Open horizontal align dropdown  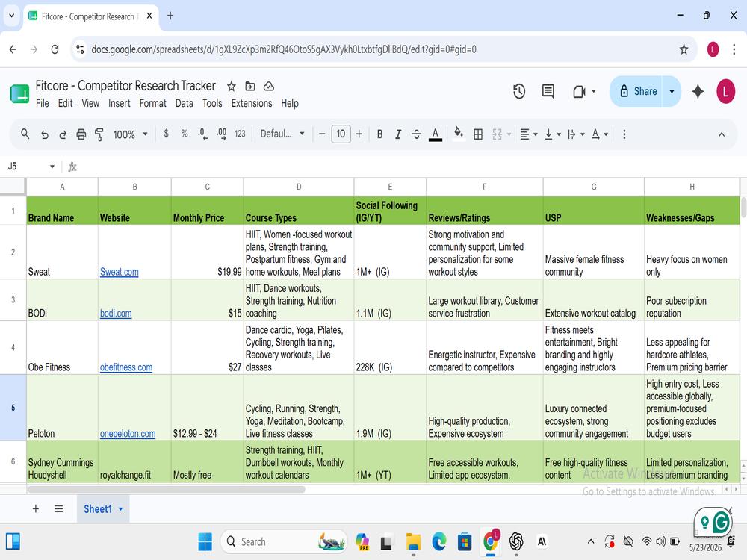coord(528,134)
